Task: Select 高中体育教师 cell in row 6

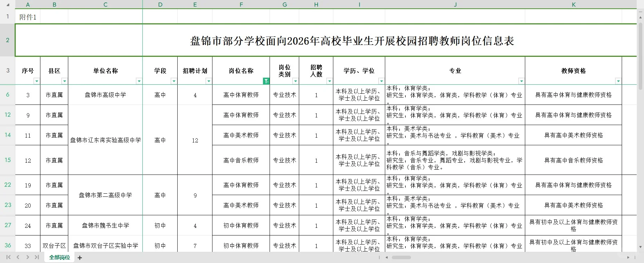Action: [x=241, y=95]
